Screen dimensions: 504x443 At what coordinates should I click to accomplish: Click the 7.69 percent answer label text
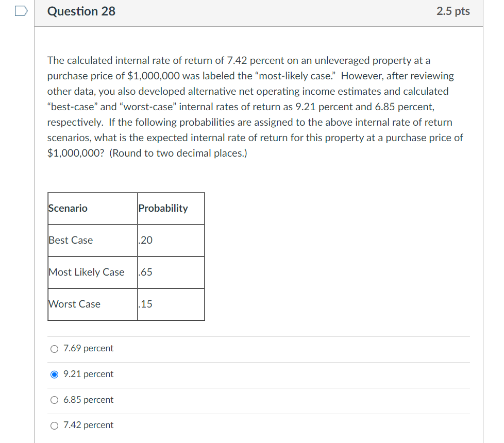[88, 349]
